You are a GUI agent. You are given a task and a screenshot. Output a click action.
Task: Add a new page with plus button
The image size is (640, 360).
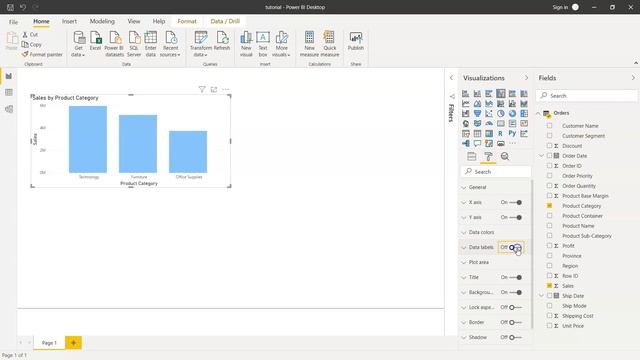point(73,343)
